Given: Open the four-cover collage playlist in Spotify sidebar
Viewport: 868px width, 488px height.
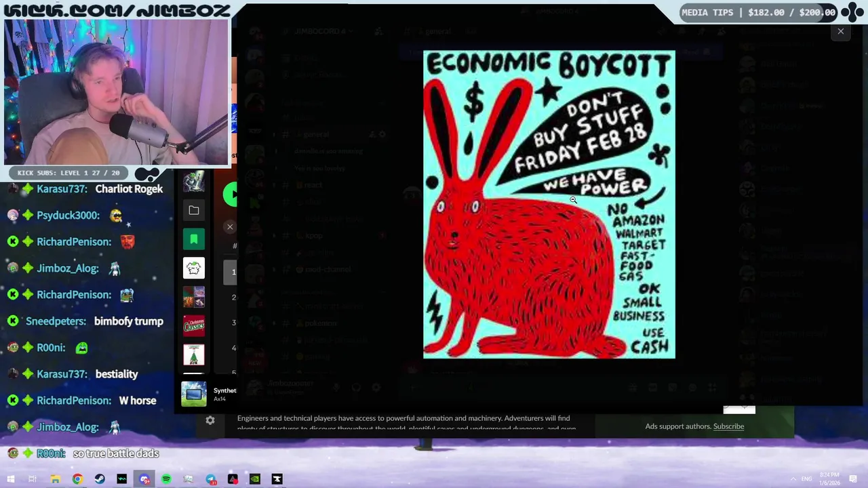Looking at the screenshot, I should pos(194,297).
